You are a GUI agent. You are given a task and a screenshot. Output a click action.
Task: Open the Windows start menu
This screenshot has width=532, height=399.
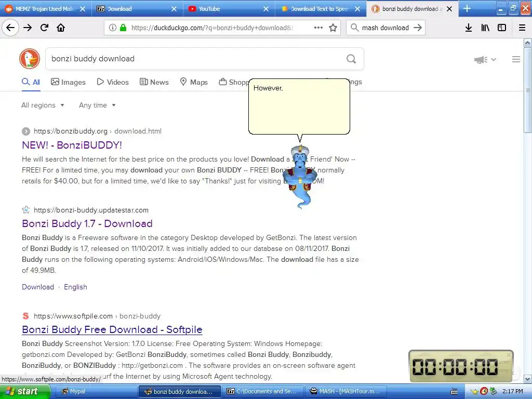coord(24,391)
